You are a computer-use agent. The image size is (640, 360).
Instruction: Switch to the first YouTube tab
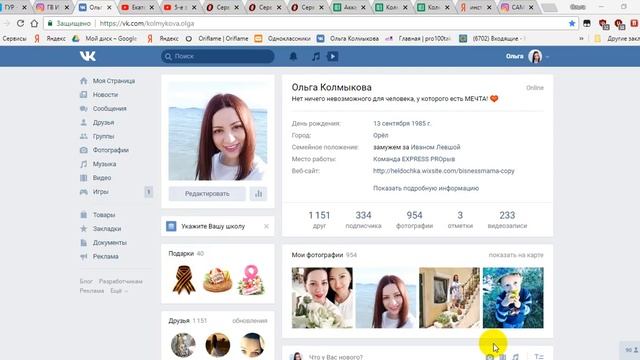click(137, 7)
